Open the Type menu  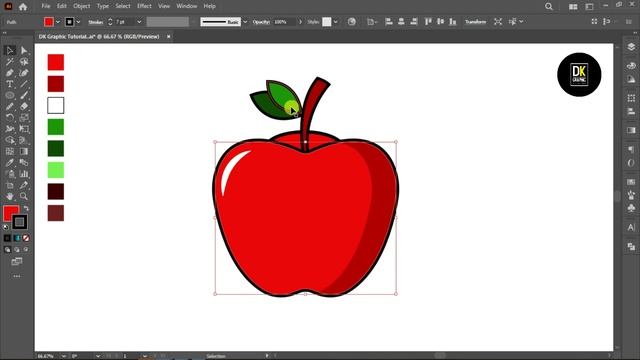103,6
